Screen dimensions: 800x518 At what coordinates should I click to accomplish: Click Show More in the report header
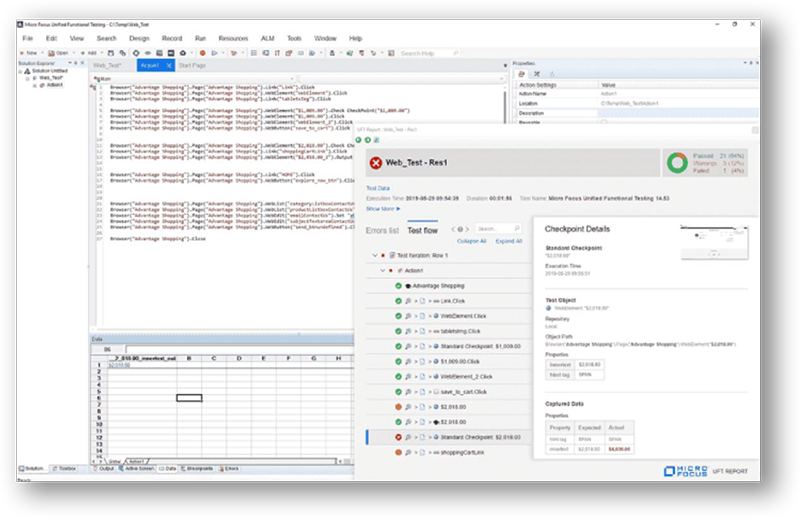(383, 209)
